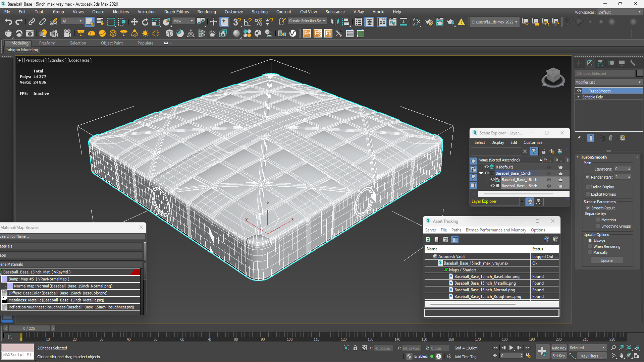Open the Modifier List dropdown
This screenshot has height=362, width=644.
coord(608,82)
